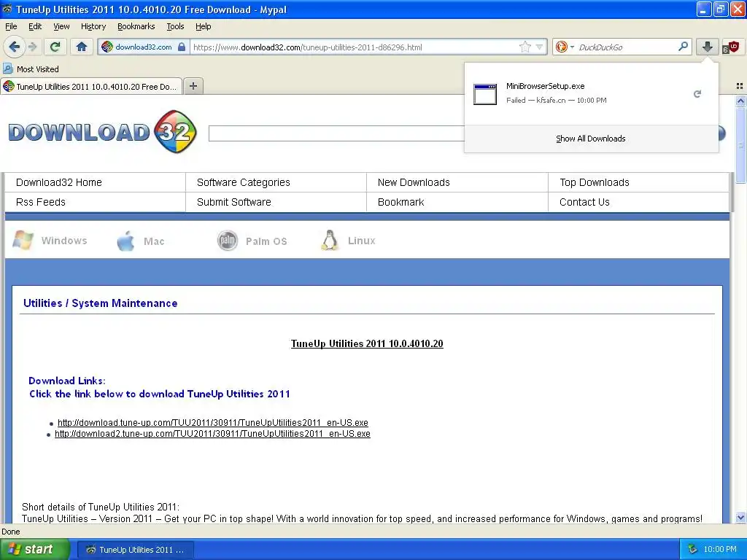Click the Bookmark nav link
Viewport: 747px width, 560px height.
pyautogui.click(x=400, y=202)
